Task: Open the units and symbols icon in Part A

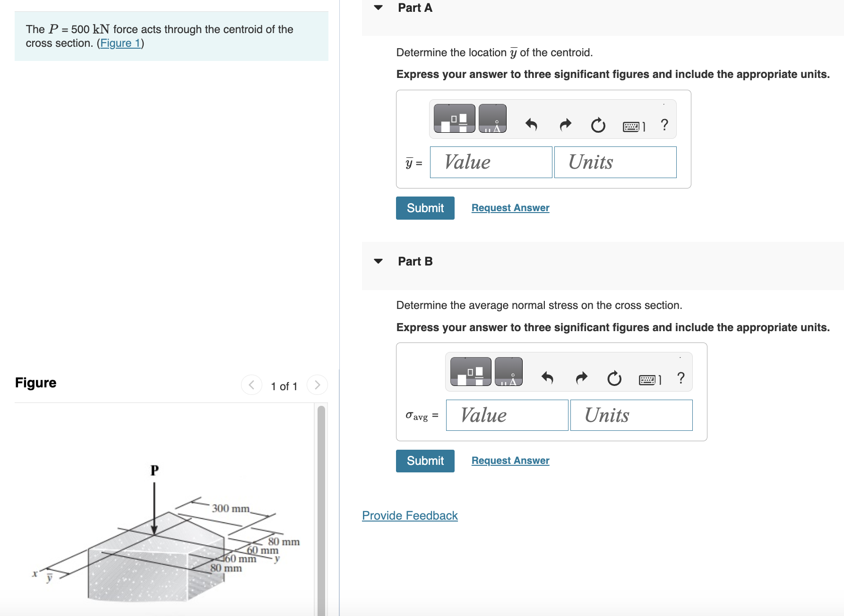Action: pyautogui.click(x=492, y=119)
